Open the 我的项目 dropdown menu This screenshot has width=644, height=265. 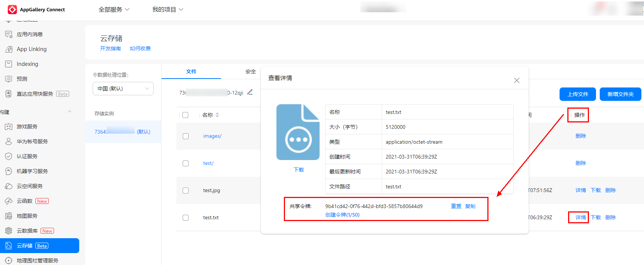point(167,9)
